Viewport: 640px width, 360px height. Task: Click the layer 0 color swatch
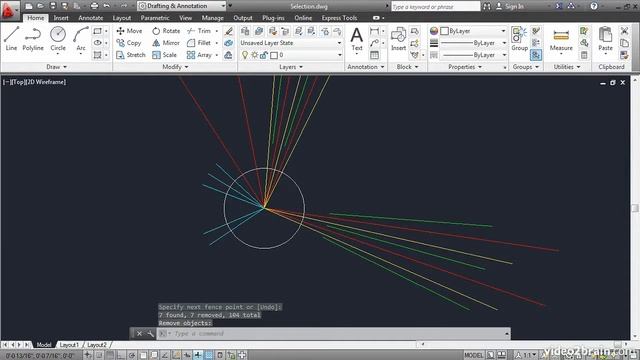(x=274, y=55)
